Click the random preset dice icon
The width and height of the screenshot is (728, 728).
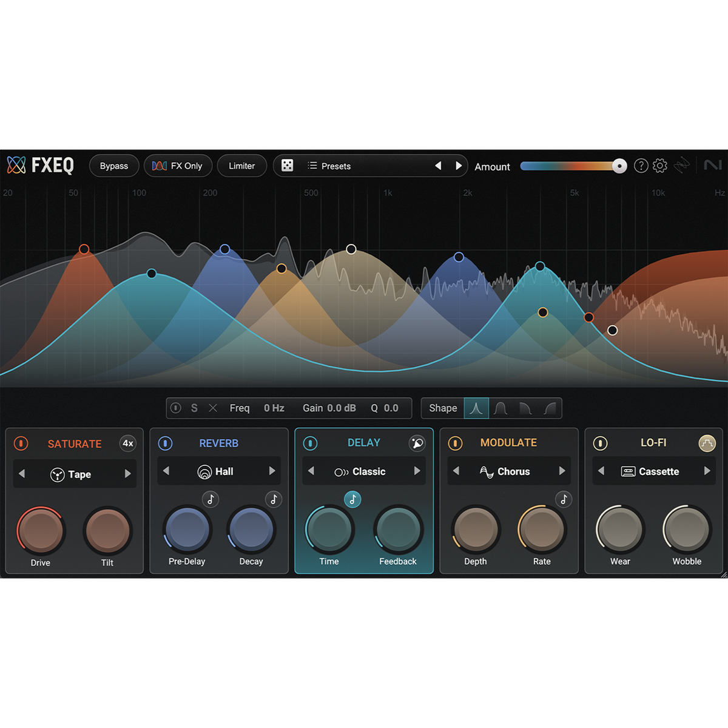pos(288,166)
